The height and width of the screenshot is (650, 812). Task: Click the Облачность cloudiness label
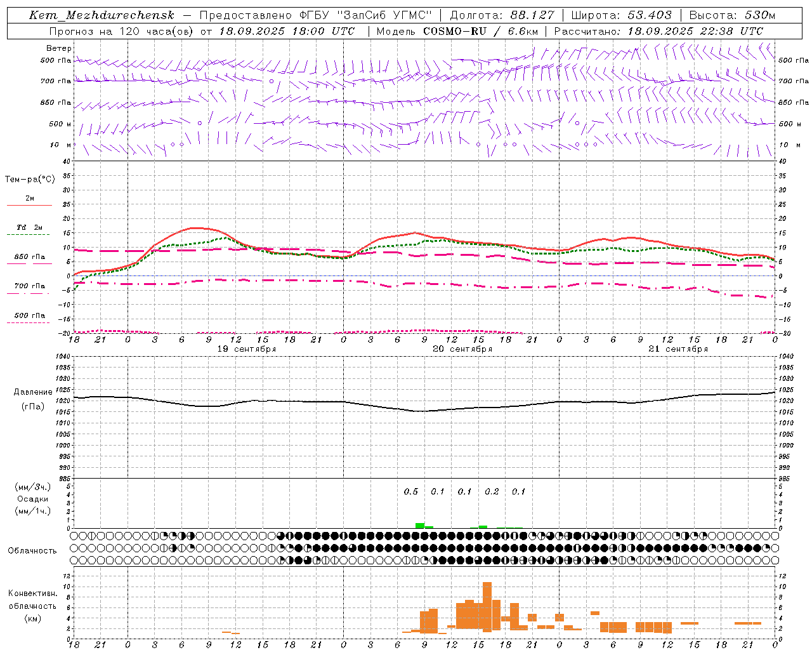[32, 551]
